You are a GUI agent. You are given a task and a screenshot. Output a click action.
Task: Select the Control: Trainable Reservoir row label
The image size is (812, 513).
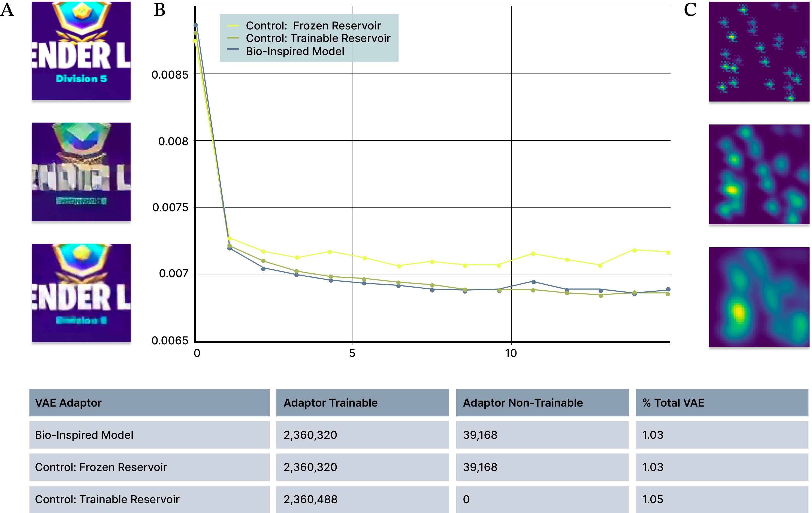pos(107,499)
